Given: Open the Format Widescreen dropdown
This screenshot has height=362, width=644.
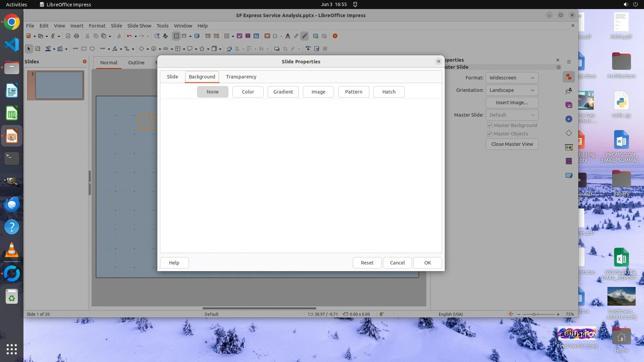Looking at the screenshot, I should click(x=512, y=78).
